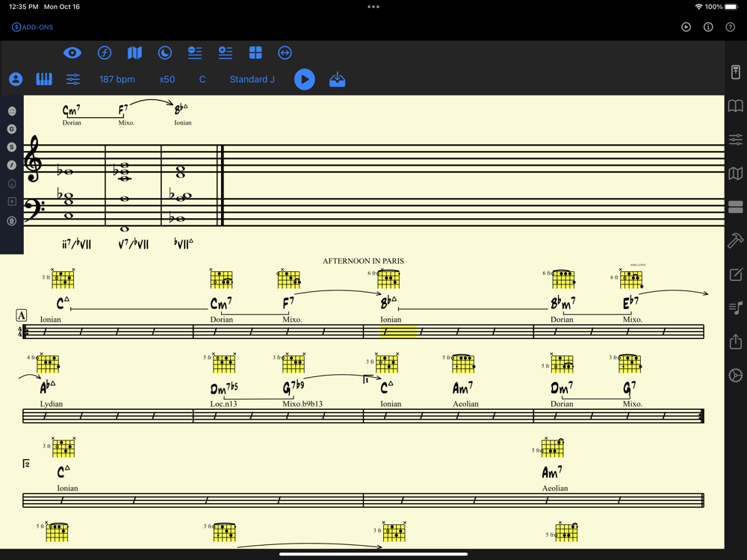Click the second ending bracket marker

26,464
